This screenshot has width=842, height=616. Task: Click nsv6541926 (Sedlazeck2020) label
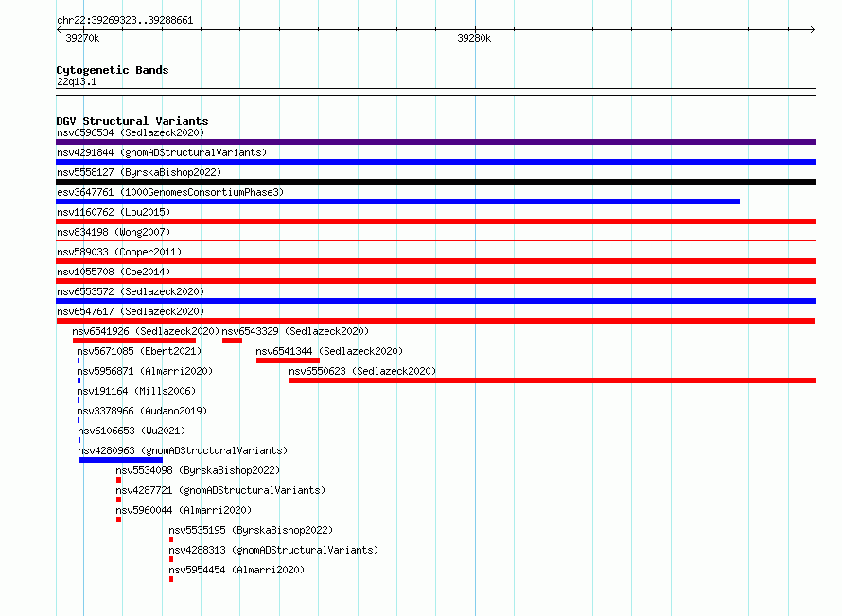pos(146,331)
